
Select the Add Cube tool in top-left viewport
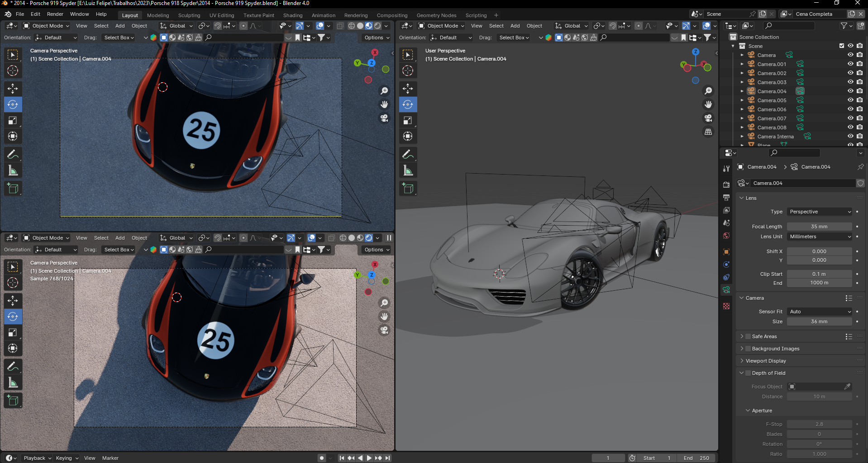[x=13, y=188]
